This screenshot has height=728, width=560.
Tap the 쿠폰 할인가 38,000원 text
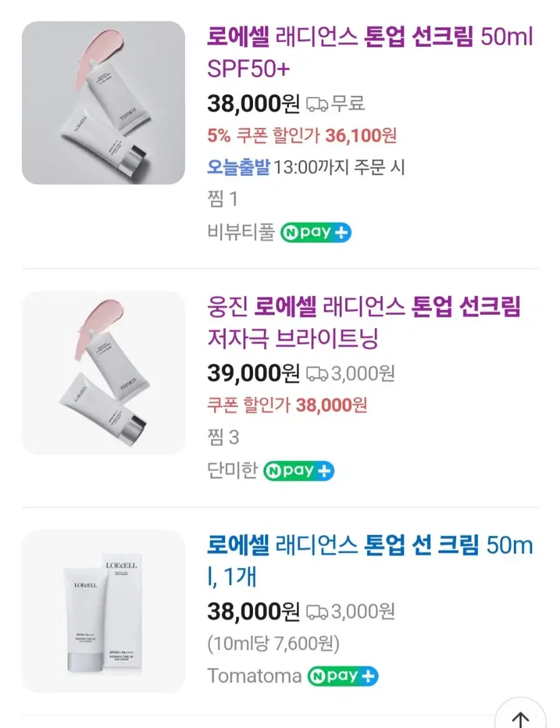(x=287, y=405)
